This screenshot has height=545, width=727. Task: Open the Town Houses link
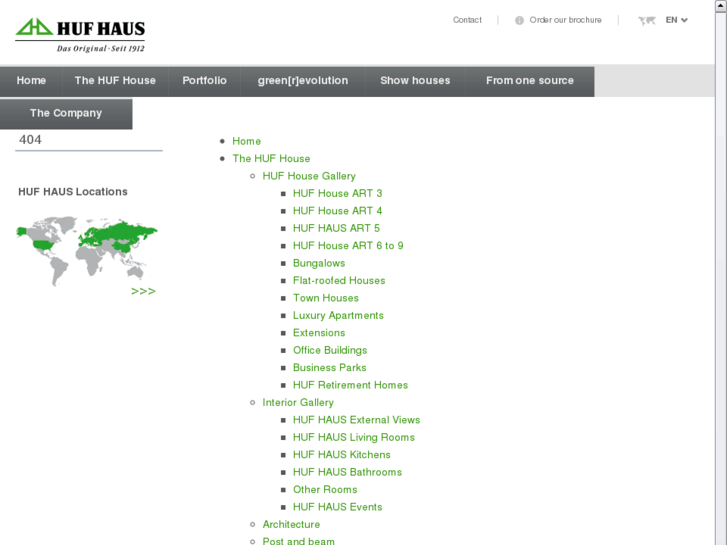(x=326, y=298)
